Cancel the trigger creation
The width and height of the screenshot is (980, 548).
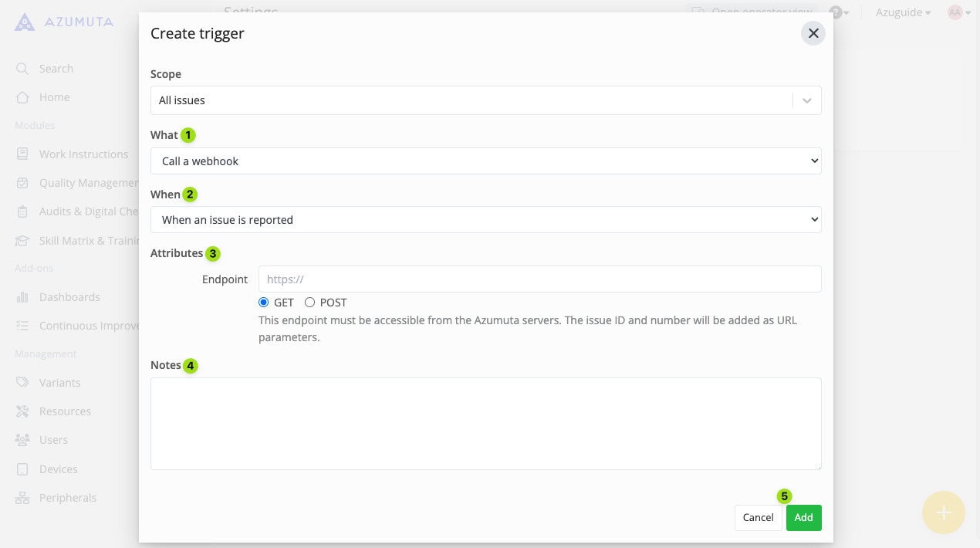[757, 517]
